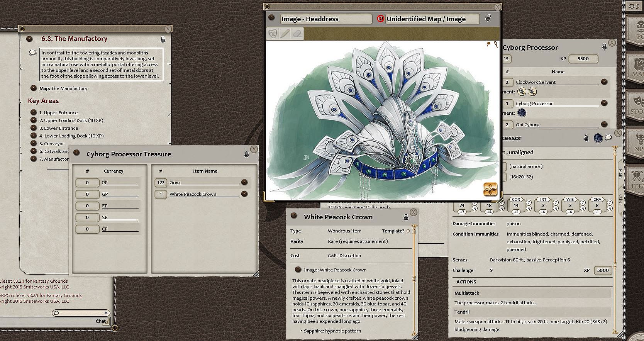This screenshot has height=341, width=644.
Task: Click the White Peacock Crown description scrollbar
Action: (x=414, y=280)
